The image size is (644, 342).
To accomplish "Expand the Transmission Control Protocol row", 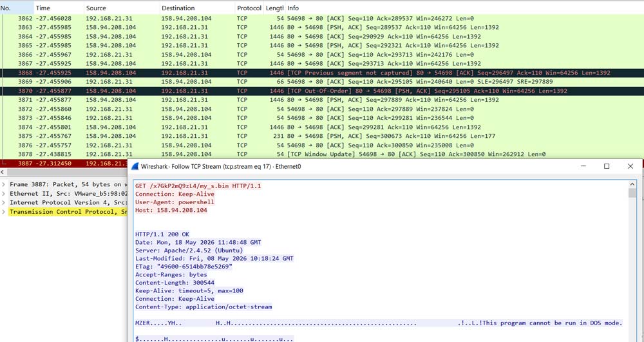I will 4,212.
